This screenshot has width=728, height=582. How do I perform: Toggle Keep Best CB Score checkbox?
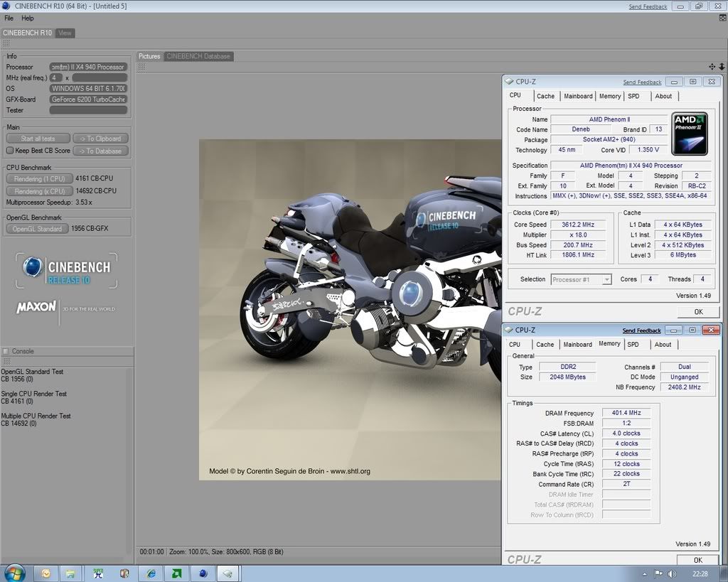click(x=10, y=151)
